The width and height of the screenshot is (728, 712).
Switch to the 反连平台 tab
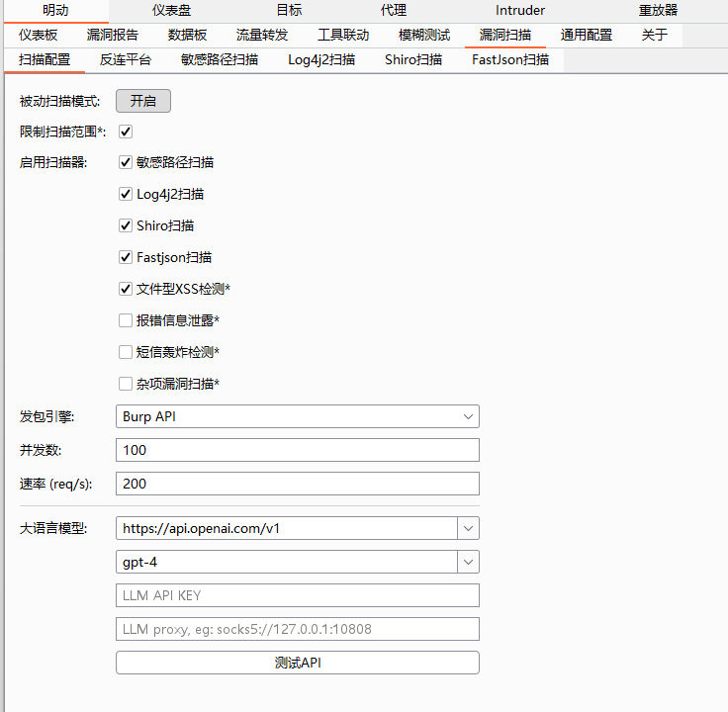(126, 60)
